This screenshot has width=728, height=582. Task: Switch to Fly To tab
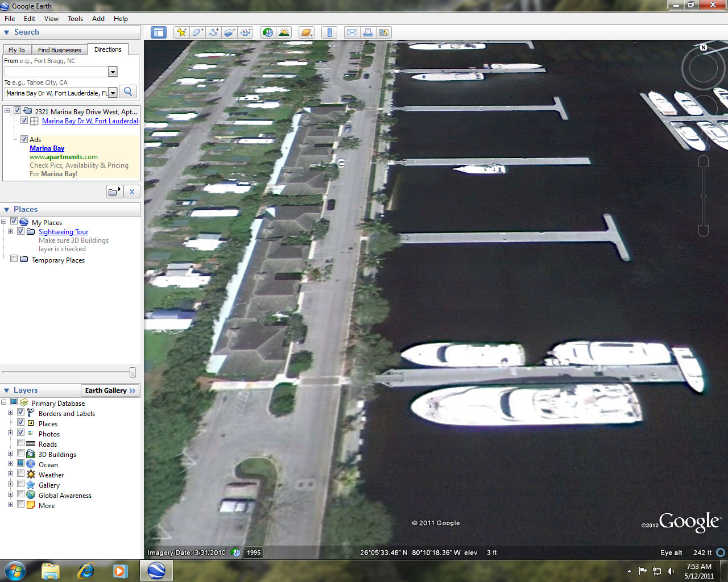pos(17,50)
